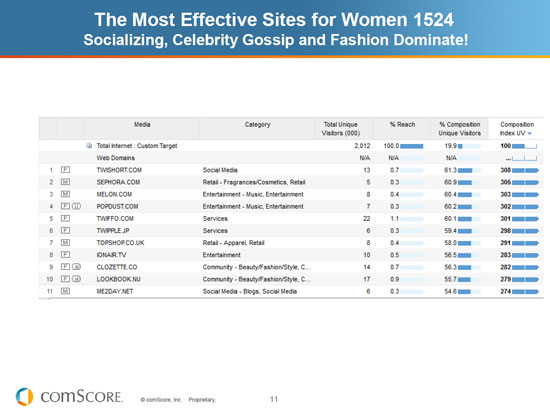Click the M icon beside SEPHORA.COM
This screenshot has width=550, height=409.
coord(65,182)
